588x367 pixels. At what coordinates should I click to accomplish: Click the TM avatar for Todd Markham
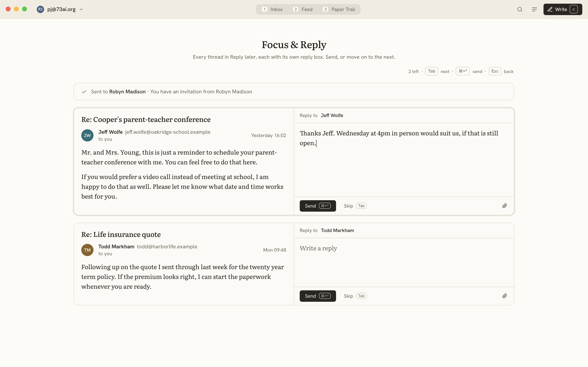pyautogui.click(x=87, y=250)
